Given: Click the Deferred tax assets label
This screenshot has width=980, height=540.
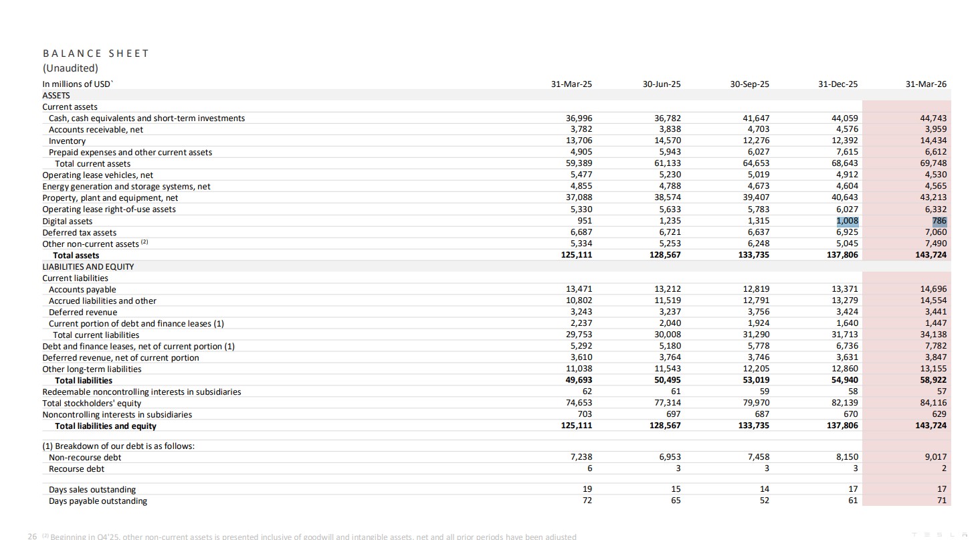Looking at the screenshot, I should click(x=79, y=232).
